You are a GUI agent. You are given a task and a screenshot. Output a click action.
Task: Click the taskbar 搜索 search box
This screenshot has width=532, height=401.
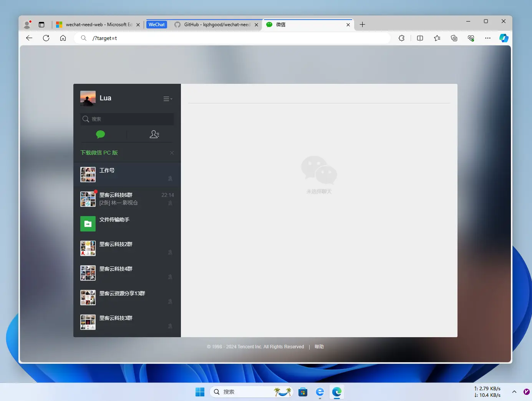point(251,392)
